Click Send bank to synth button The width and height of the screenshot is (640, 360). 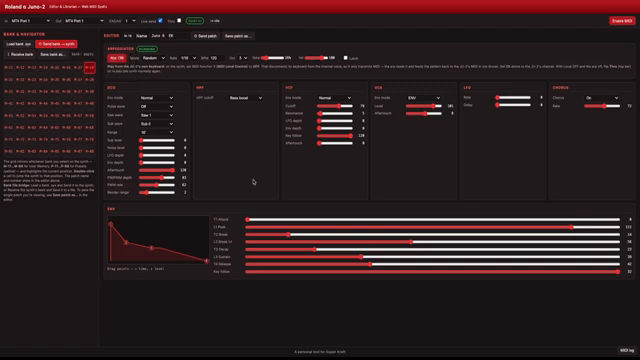[56, 44]
